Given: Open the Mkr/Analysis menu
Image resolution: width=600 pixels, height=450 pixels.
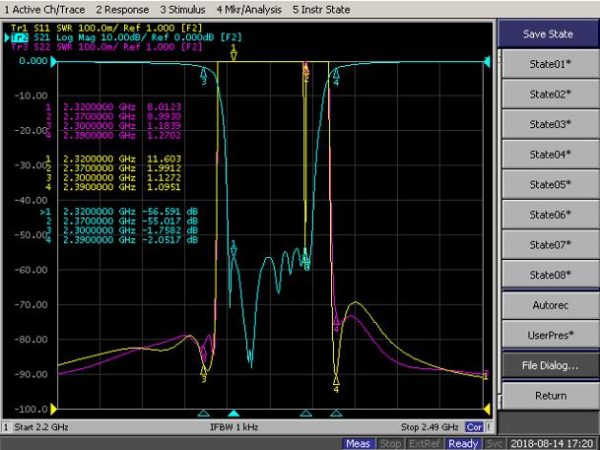Looking at the screenshot, I should (x=249, y=10).
